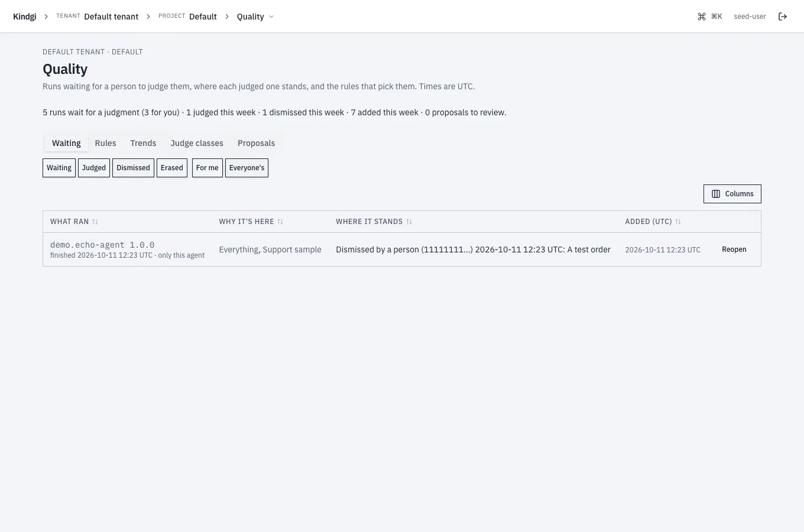
Task: Click the 5 runs wait summary line
Action: pos(274,112)
